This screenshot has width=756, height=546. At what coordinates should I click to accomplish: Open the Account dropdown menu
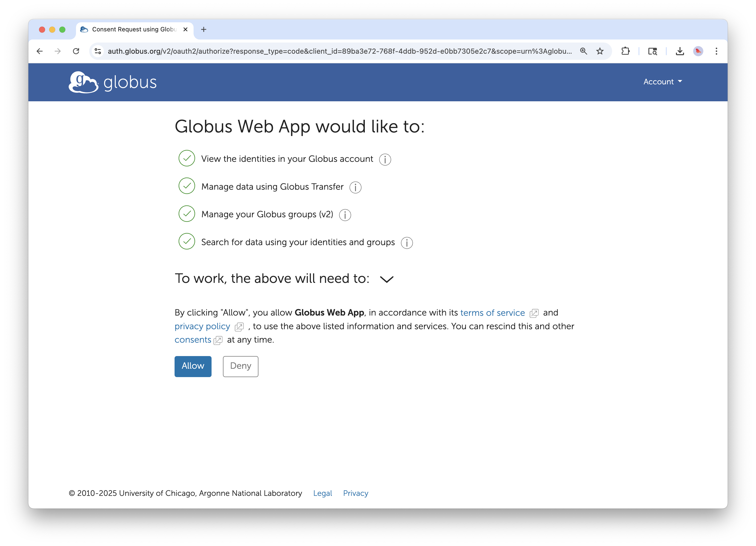[x=662, y=82]
